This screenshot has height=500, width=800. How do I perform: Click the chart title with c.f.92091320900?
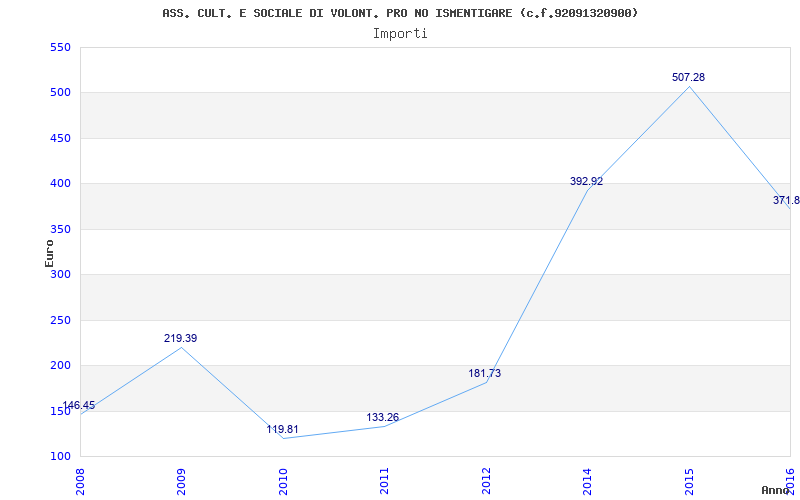[400, 13]
